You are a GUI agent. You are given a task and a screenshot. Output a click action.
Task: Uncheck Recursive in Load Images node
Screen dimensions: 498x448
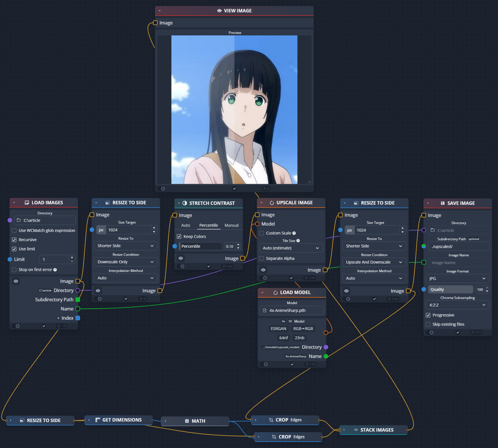click(14, 239)
